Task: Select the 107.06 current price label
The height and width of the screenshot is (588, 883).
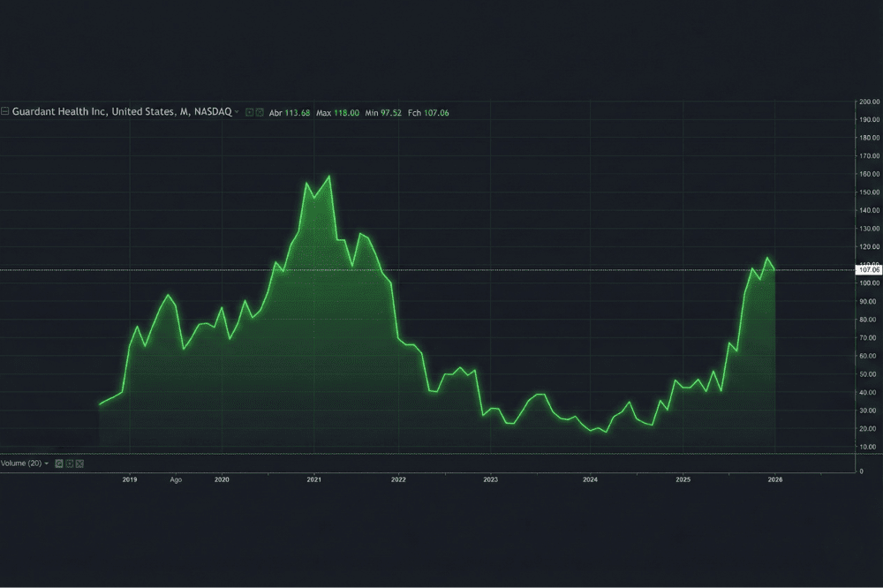Action: [870, 270]
